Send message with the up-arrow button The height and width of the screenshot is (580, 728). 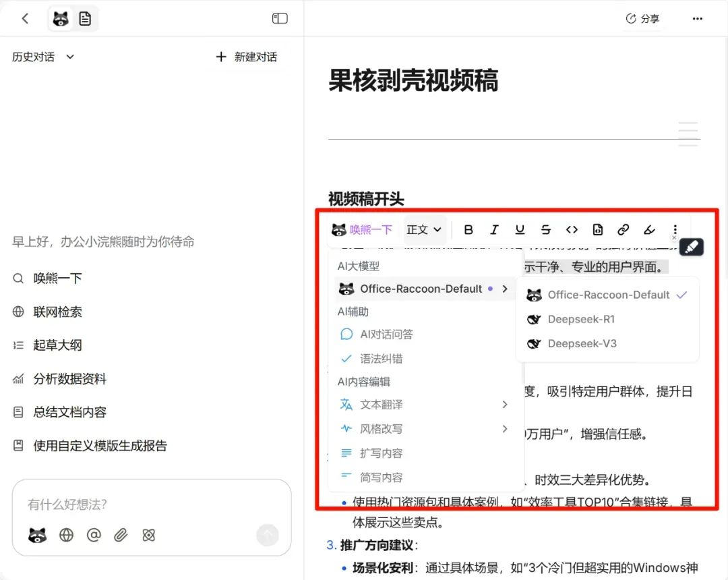coord(268,535)
